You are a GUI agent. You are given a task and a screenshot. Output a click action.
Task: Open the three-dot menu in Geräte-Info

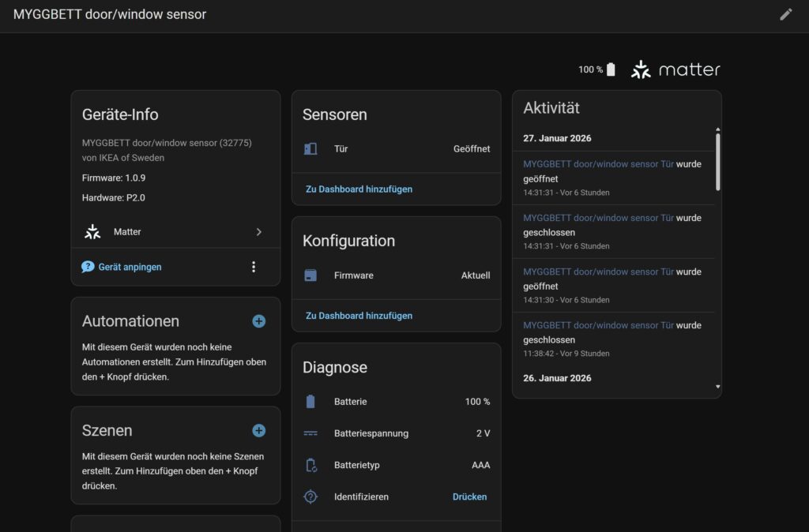coord(254,267)
